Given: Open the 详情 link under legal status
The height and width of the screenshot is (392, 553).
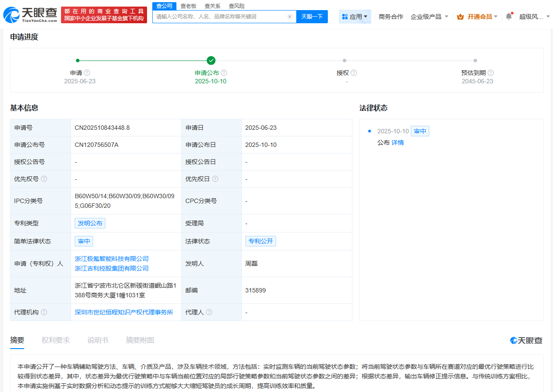Looking at the screenshot, I should pos(398,143).
